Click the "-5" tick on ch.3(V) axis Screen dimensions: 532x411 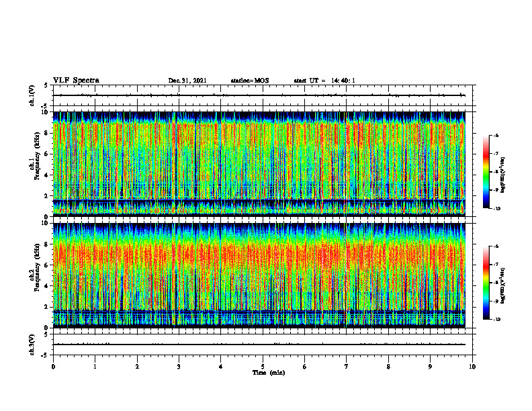pyautogui.click(x=45, y=355)
